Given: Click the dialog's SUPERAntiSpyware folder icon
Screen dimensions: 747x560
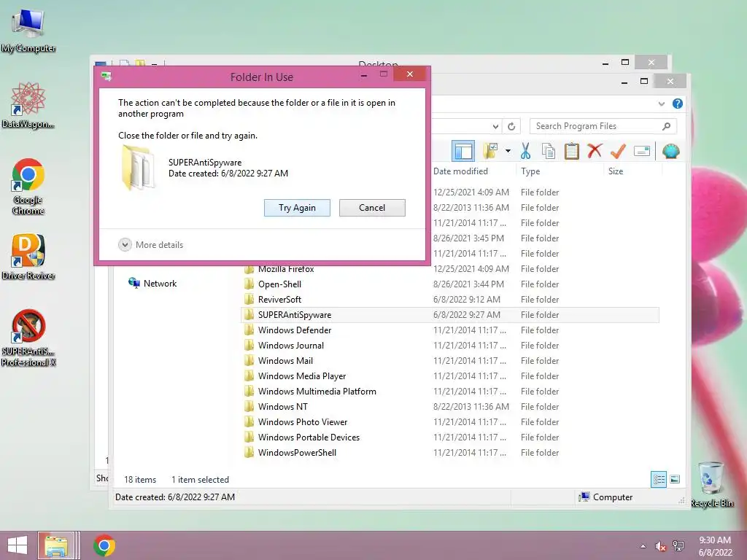Looking at the screenshot, I should pos(138,168).
